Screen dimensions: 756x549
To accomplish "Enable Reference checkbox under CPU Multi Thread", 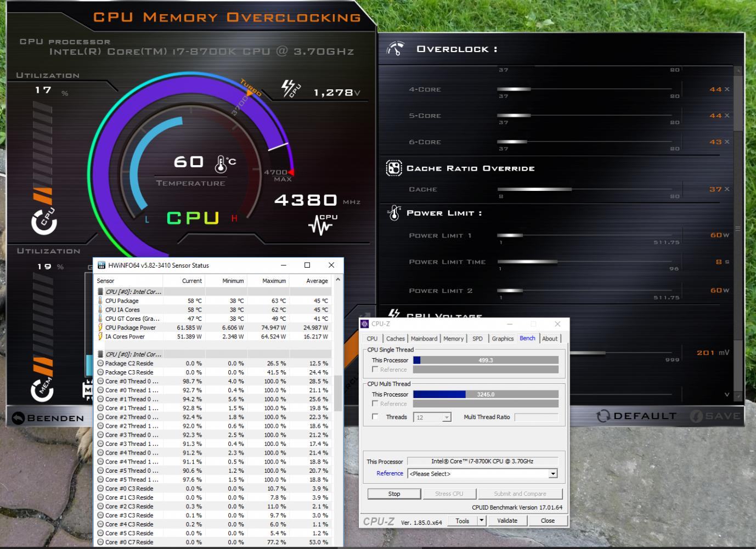I will coord(375,403).
